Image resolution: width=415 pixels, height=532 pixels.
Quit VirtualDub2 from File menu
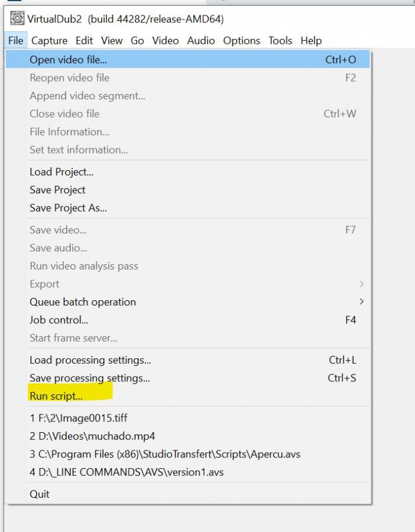coord(187,494)
